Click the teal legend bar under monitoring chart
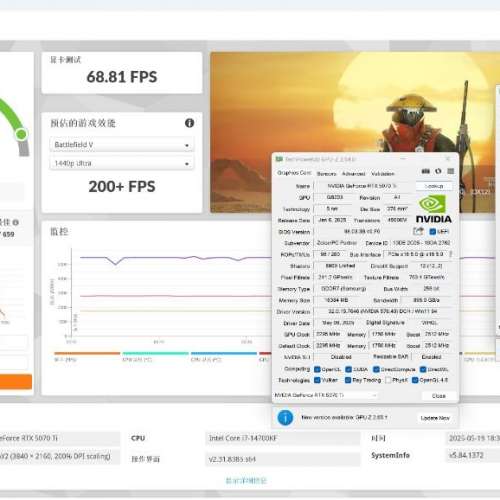This screenshot has height=500, width=500. 155,353
